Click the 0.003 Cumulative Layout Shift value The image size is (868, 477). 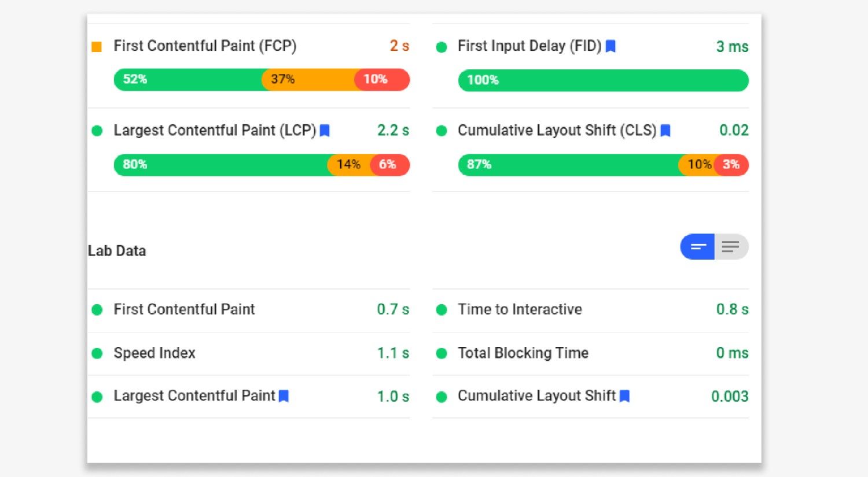point(729,396)
